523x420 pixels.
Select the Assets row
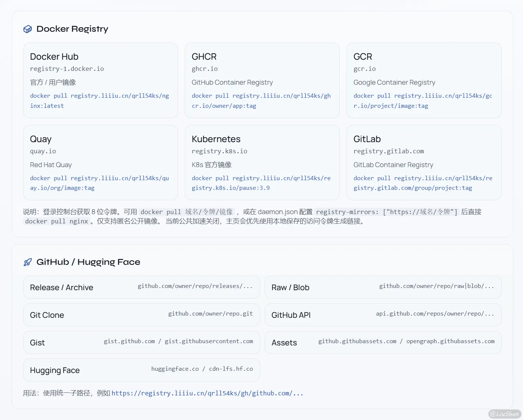pos(383,342)
